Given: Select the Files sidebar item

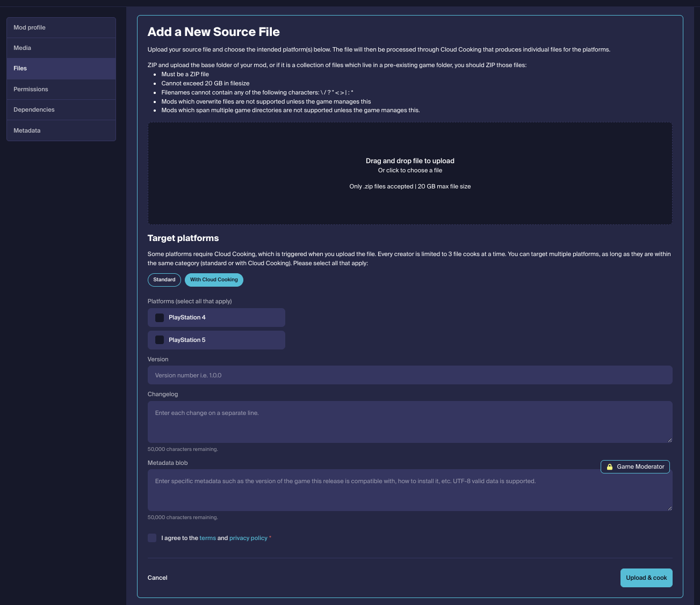Looking at the screenshot, I should click(x=61, y=69).
